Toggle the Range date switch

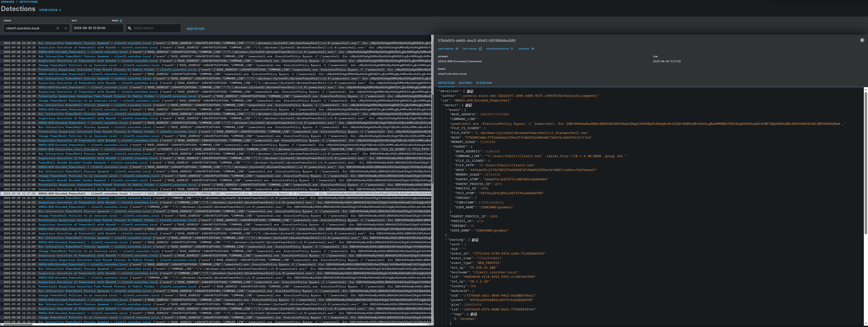coord(122,20)
